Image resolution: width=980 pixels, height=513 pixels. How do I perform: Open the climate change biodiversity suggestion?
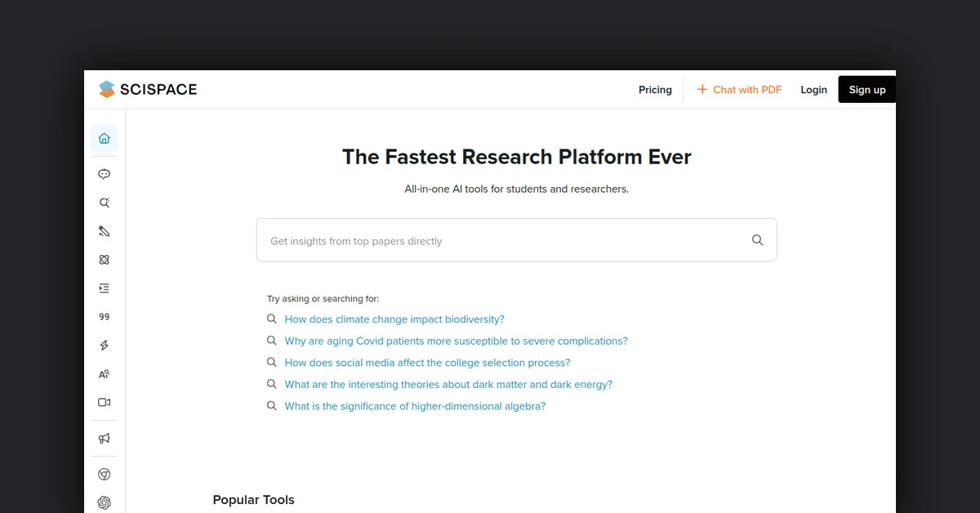(x=394, y=319)
